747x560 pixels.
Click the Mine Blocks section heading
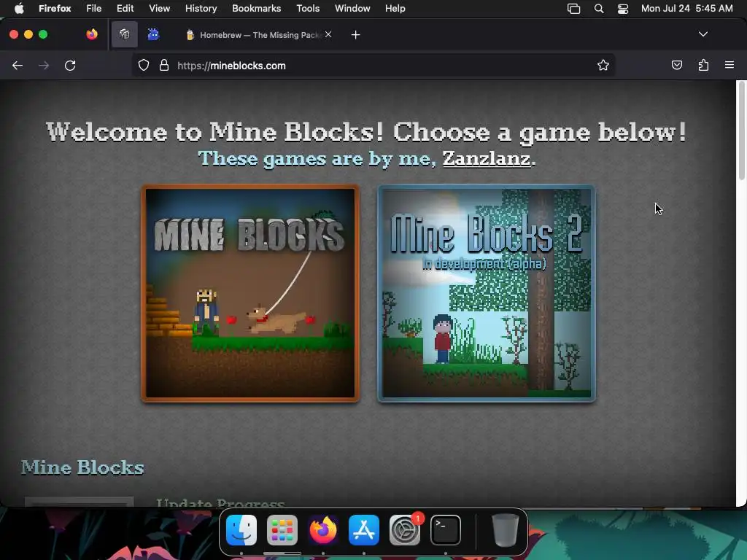coord(82,467)
